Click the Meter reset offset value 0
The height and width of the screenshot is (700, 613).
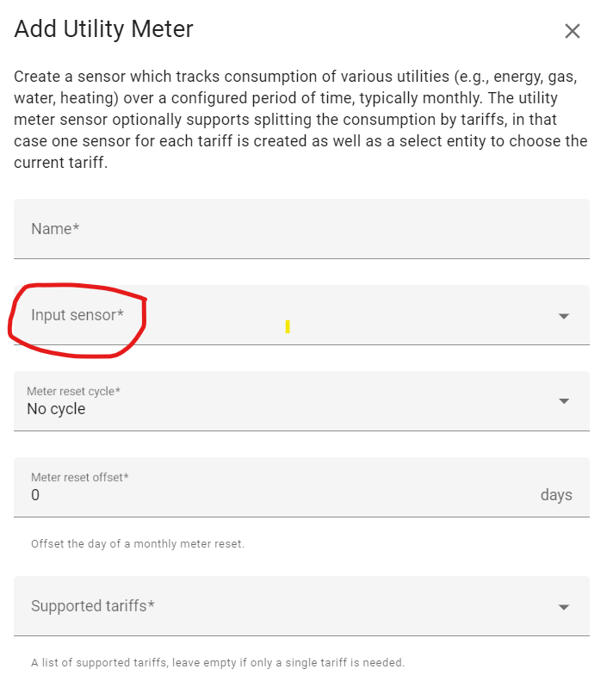(x=35, y=495)
